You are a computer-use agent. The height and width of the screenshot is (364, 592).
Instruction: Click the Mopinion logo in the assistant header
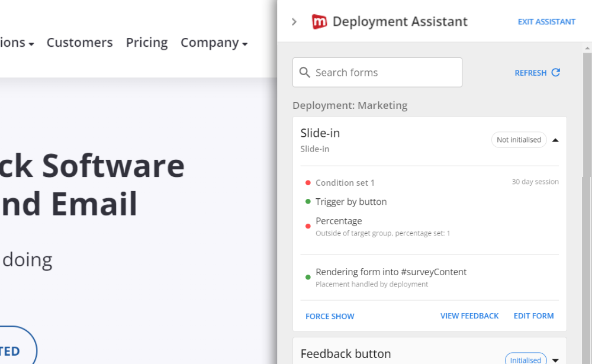tap(319, 21)
